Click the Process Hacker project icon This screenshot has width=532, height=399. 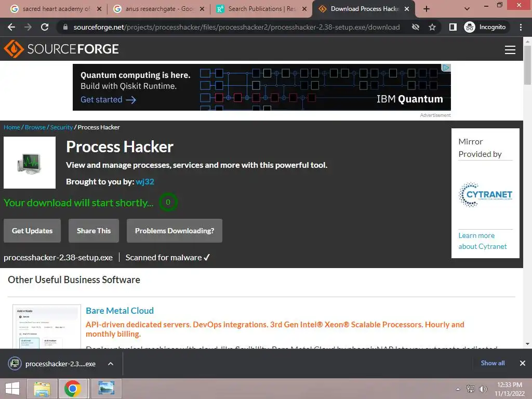[30, 163]
